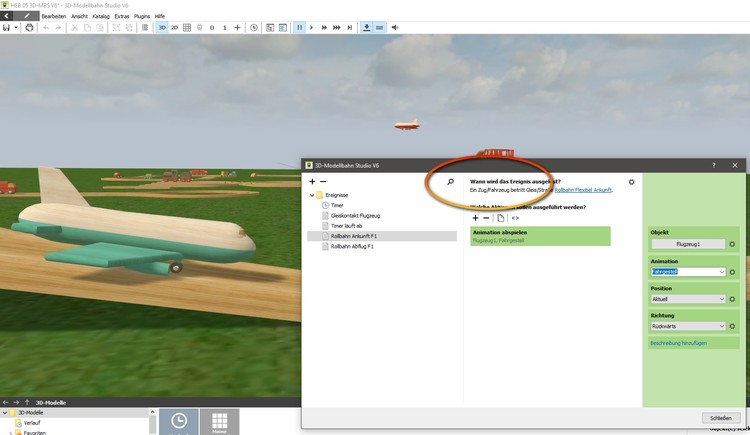The width and height of the screenshot is (750, 435).
Task: Open the list panel icon next to events
Action: coord(283,28)
